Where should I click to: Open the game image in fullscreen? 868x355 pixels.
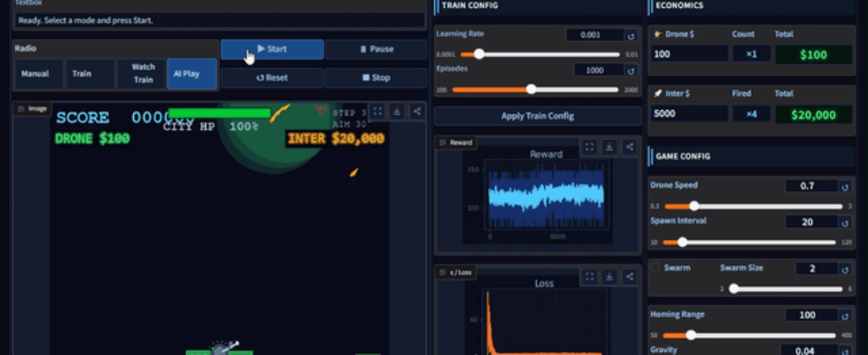tap(377, 112)
